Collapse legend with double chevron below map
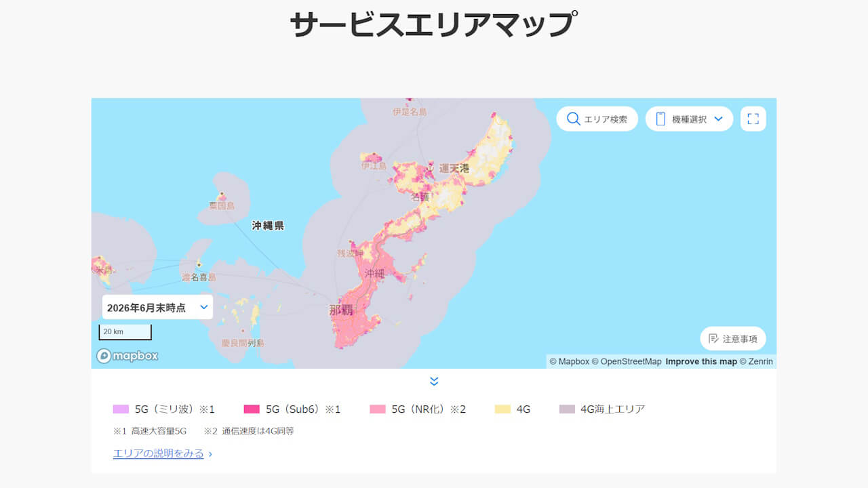The image size is (868, 488). pyautogui.click(x=434, y=382)
